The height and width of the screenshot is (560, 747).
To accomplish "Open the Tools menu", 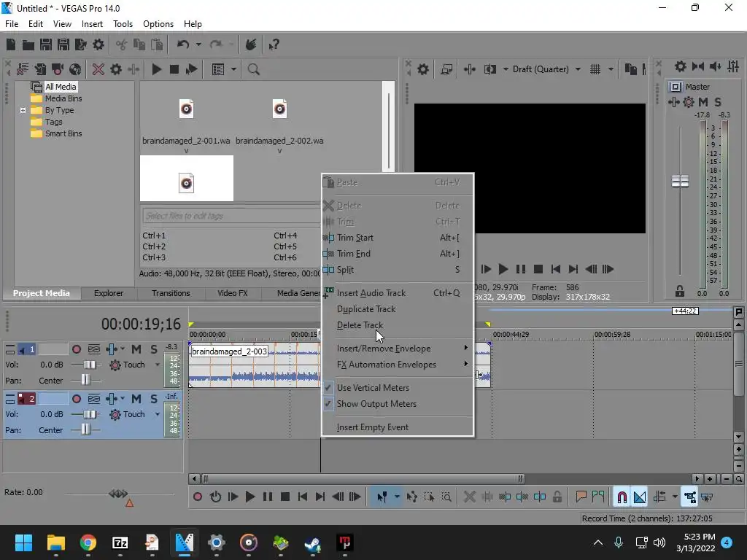I will click(x=123, y=24).
